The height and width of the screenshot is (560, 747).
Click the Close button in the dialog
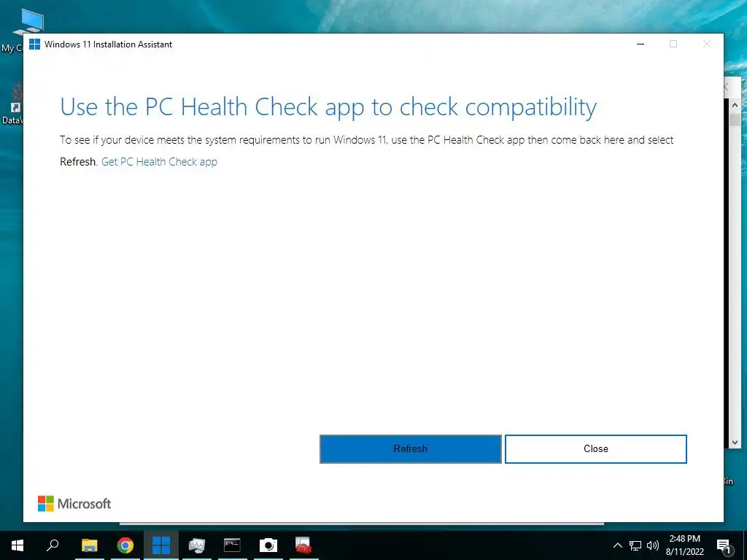(x=595, y=448)
